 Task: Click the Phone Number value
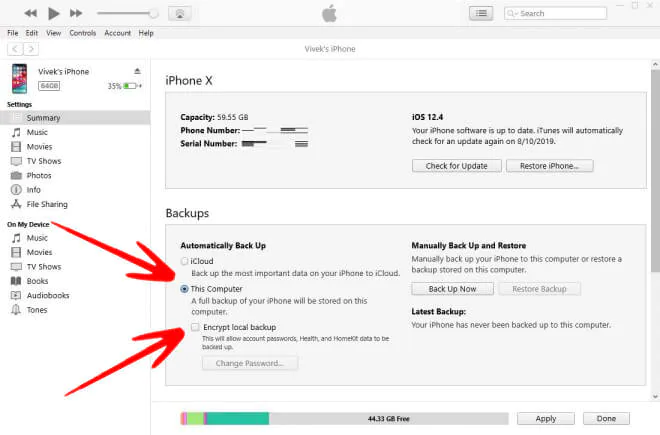tap(275, 130)
